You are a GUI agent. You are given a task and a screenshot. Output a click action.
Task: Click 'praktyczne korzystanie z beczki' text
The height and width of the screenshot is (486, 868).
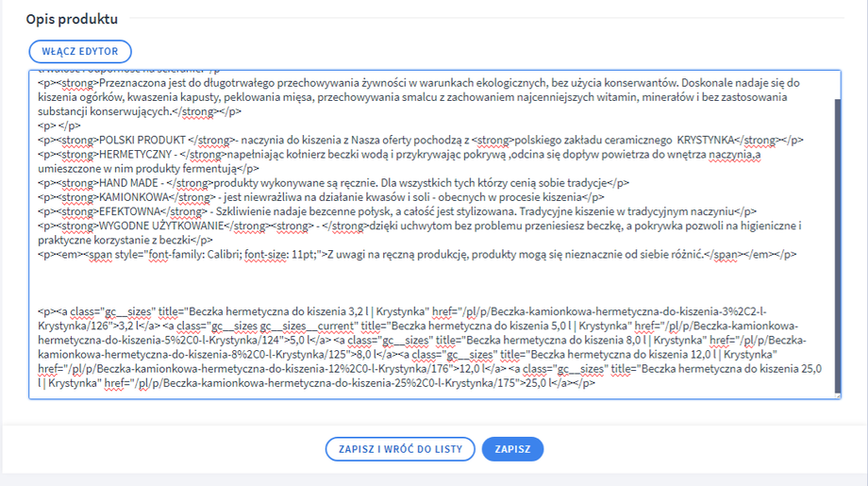point(113,241)
